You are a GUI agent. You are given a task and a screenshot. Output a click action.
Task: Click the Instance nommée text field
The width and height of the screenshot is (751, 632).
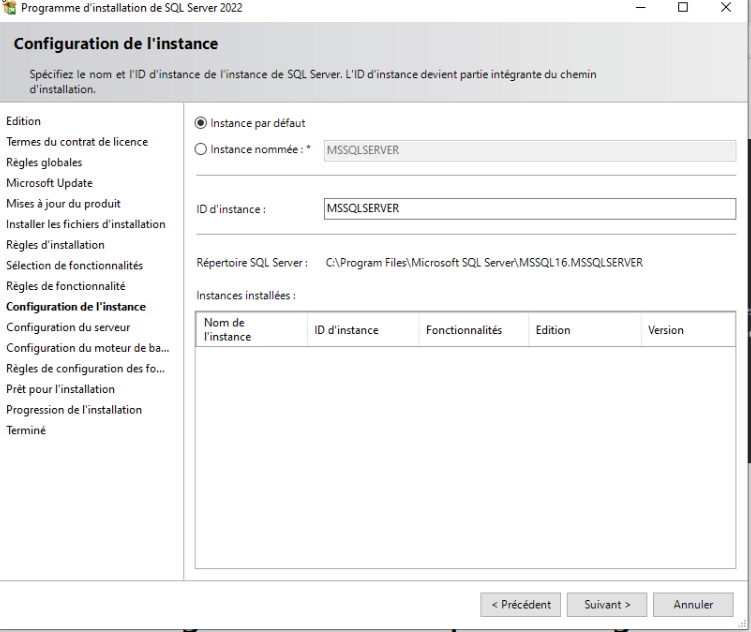pyautogui.click(x=530, y=150)
